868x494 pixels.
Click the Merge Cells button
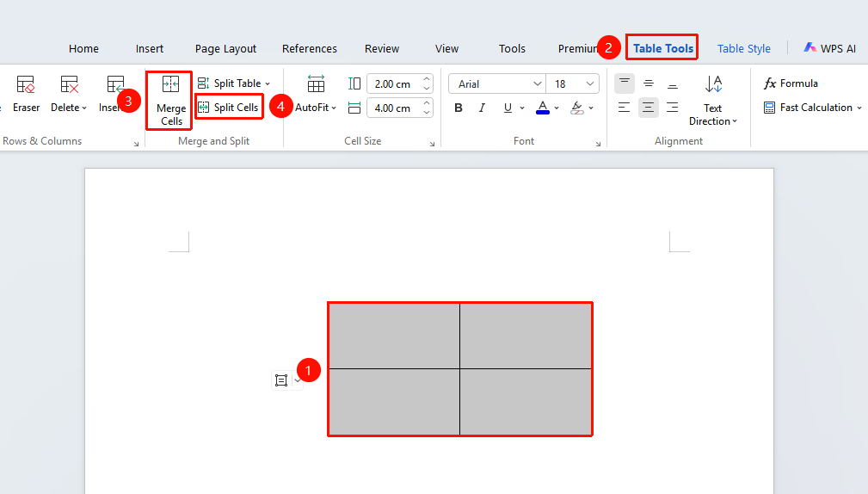coord(170,101)
